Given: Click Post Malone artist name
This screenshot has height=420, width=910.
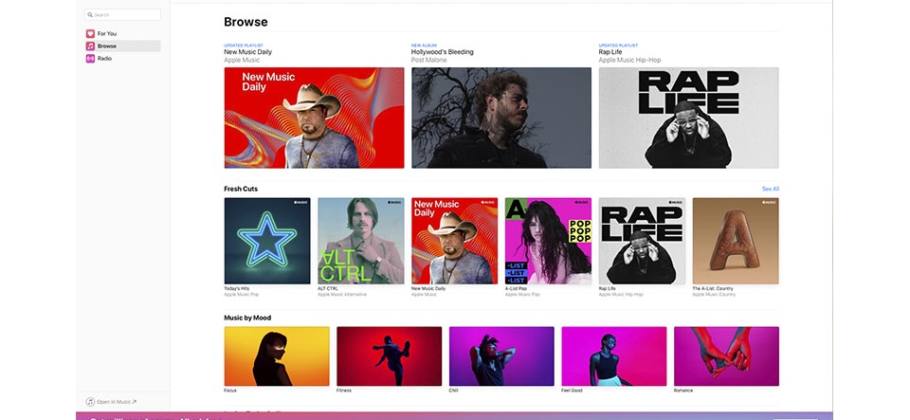Looking at the screenshot, I should coord(429,60).
